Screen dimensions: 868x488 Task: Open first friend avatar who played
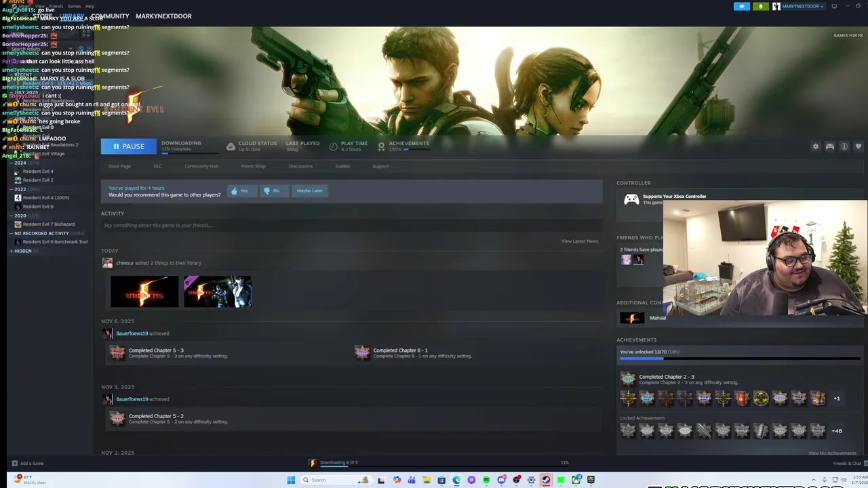[x=626, y=260]
